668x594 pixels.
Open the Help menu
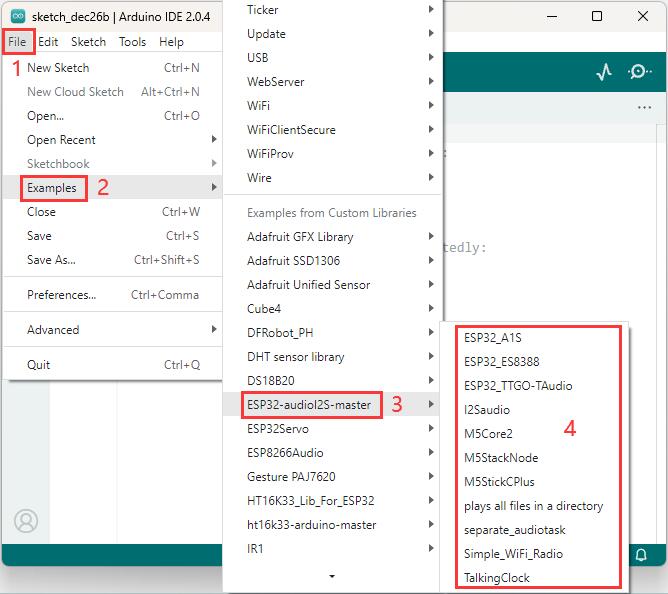tap(171, 42)
